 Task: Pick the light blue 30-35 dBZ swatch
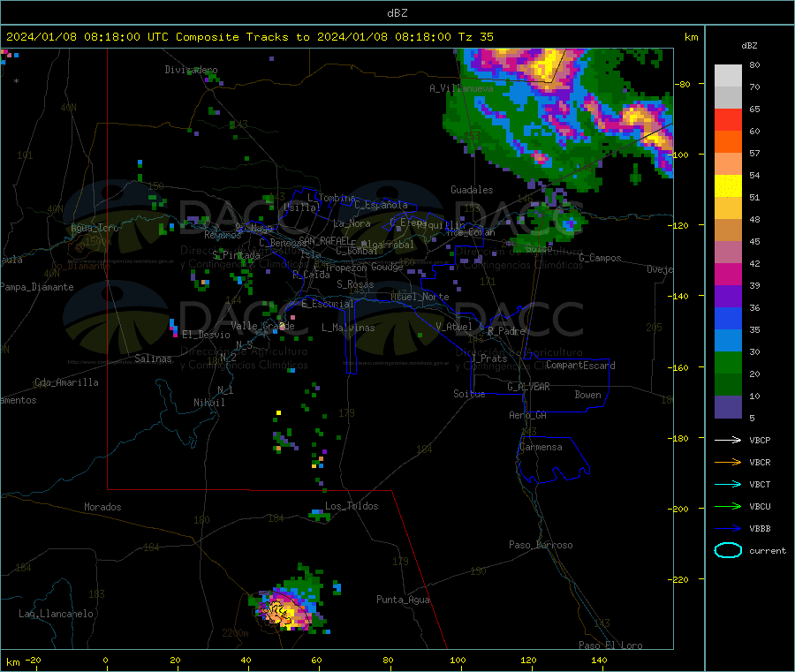click(728, 341)
